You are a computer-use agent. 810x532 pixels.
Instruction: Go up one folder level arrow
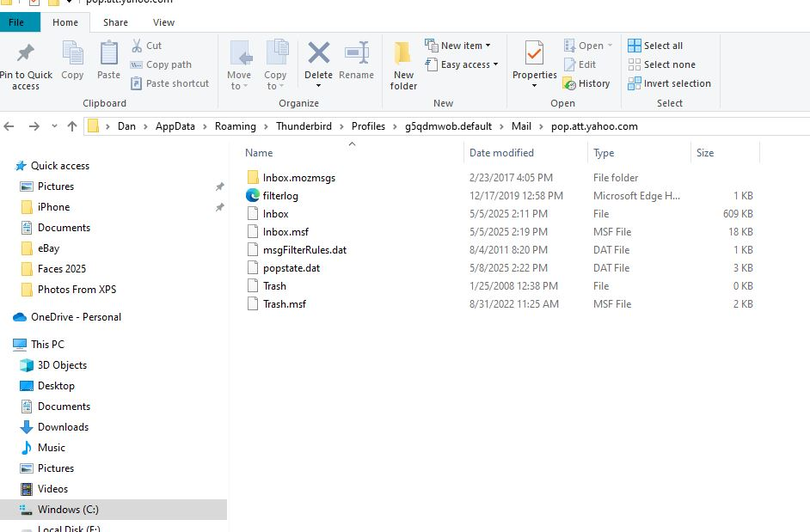point(71,126)
